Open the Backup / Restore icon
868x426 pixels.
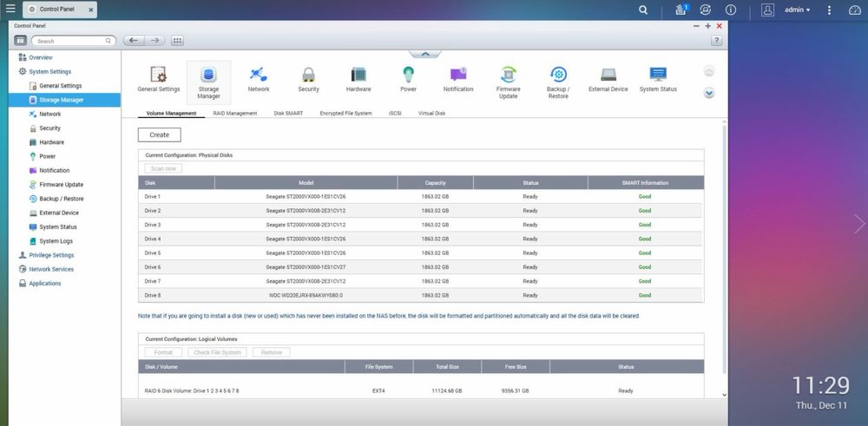[x=558, y=76]
